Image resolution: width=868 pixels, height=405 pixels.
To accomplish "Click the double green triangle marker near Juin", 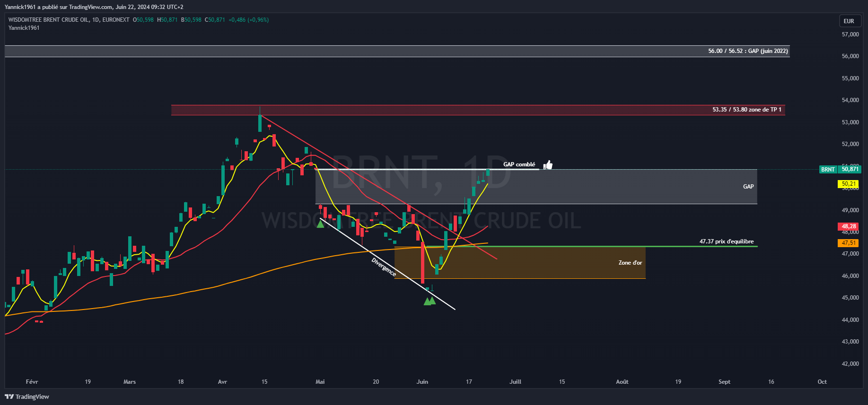I will tap(430, 301).
